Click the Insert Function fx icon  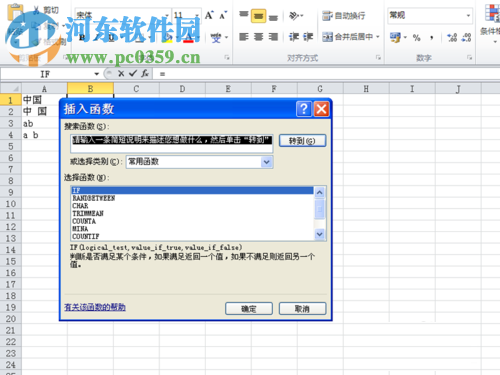[x=145, y=73]
